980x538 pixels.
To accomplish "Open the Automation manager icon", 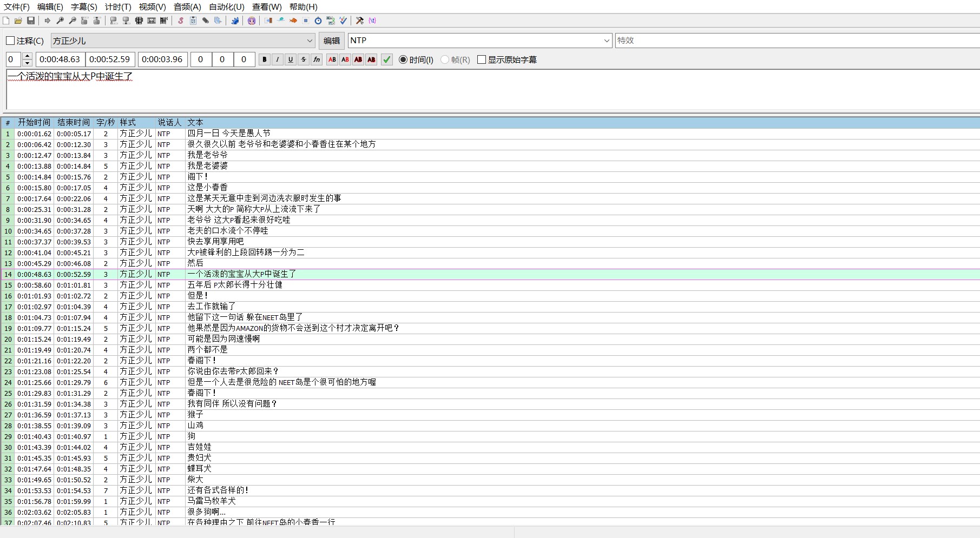I will point(235,21).
